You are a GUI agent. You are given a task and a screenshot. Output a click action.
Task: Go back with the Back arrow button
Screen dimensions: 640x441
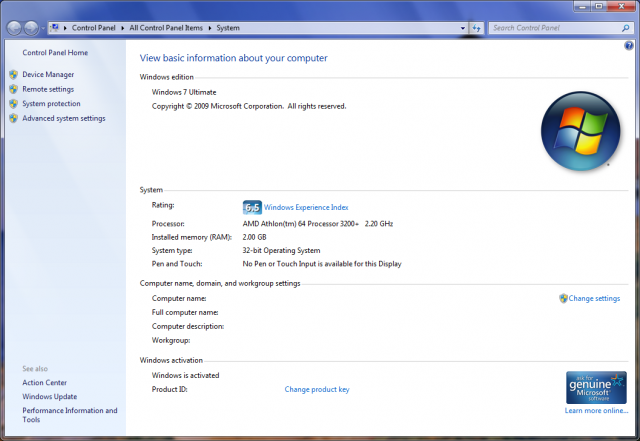coord(14,28)
